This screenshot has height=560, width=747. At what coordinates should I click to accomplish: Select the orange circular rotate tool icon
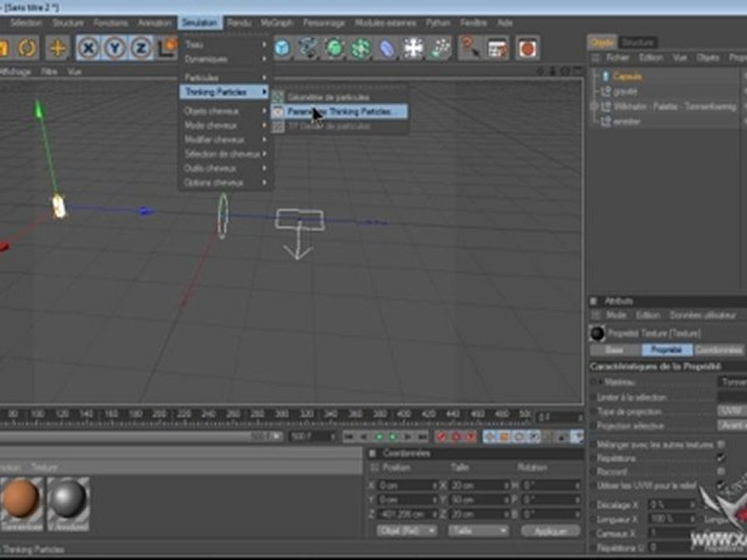[26, 48]
